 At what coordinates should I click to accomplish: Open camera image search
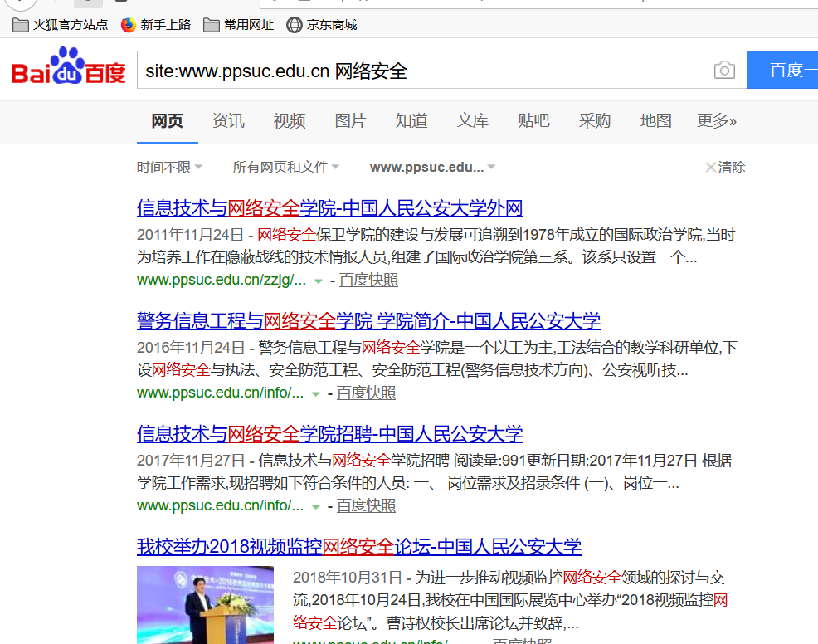(724, 70)
